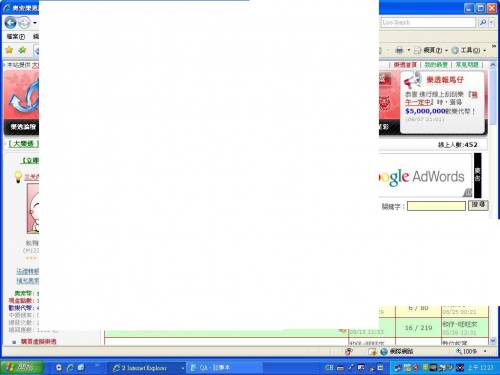500x375 pixels.
Task: Click the Page (網頁) command icon
Action: click(418, 50)
